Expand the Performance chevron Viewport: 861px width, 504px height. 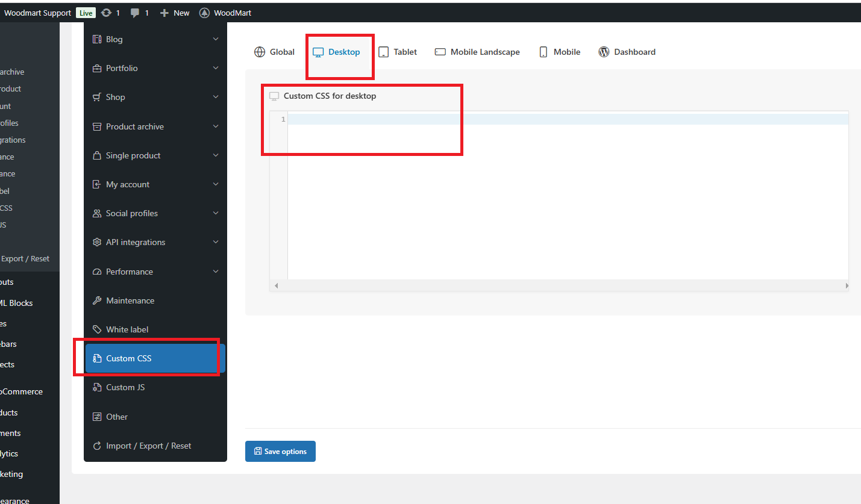(216, 272)
